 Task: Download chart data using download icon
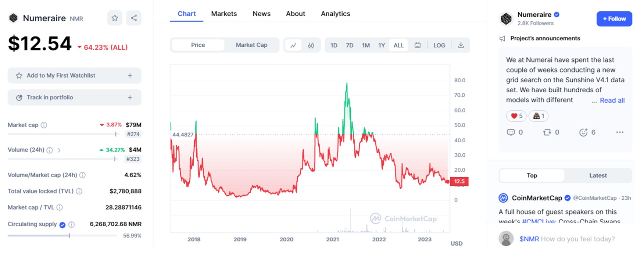[461, 45]
